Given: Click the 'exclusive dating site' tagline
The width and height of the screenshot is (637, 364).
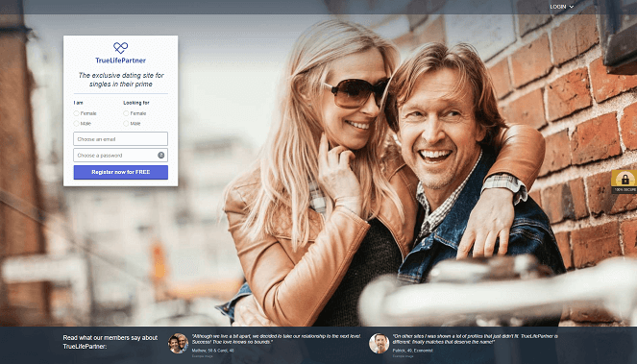Looking at the screenshot, I should coord(121,80).
